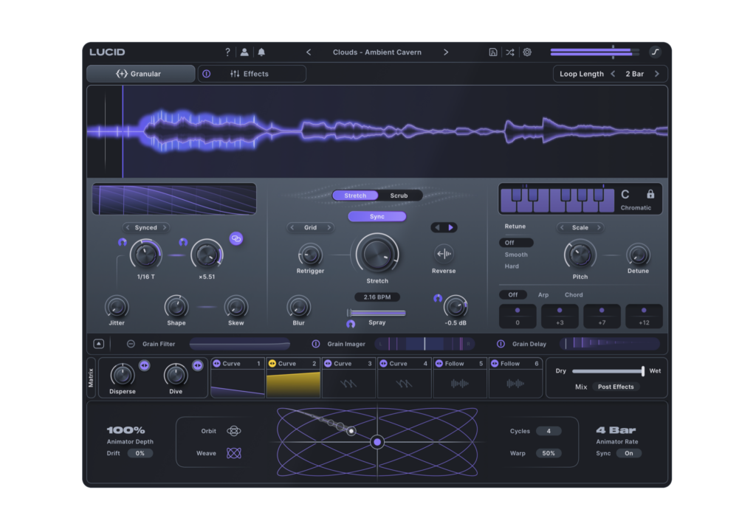The height and width of the screenshot is (532, 756).
Task: Open settings gear icon
Action: click(527, 52)
